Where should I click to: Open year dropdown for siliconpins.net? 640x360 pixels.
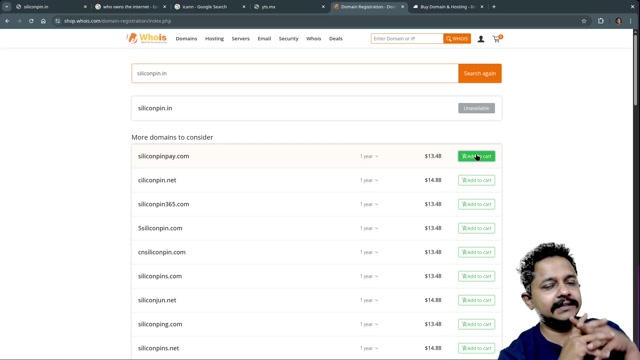[x=369, y=348]
